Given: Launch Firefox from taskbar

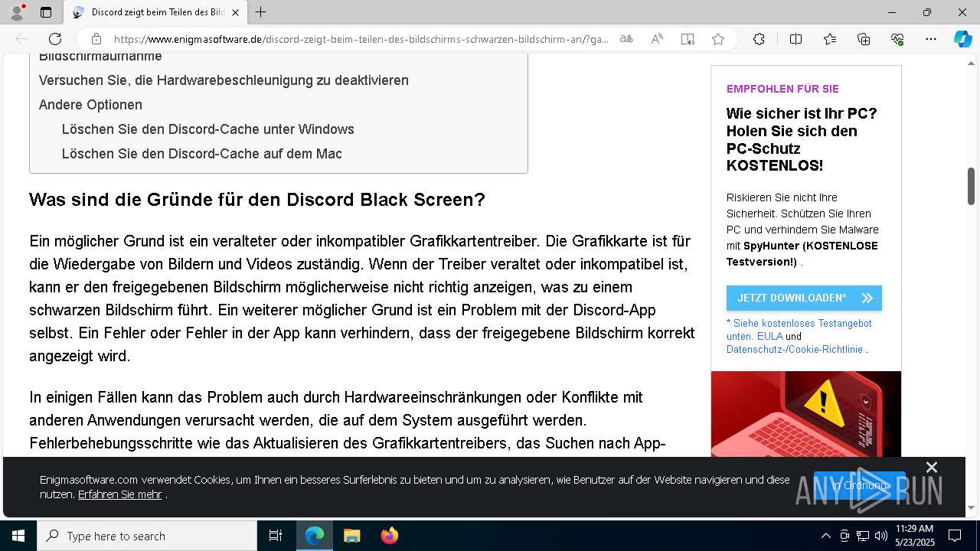Looking at the screenshot, I should coord(390,536).
